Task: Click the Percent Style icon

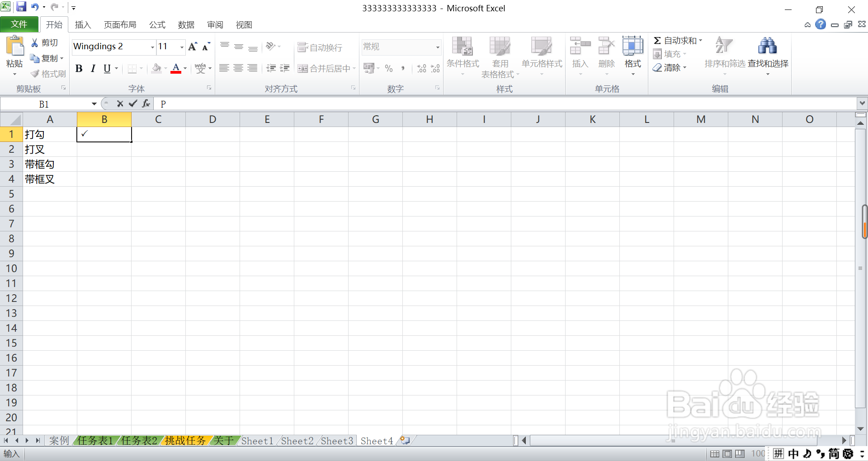Action: (389, 68)
